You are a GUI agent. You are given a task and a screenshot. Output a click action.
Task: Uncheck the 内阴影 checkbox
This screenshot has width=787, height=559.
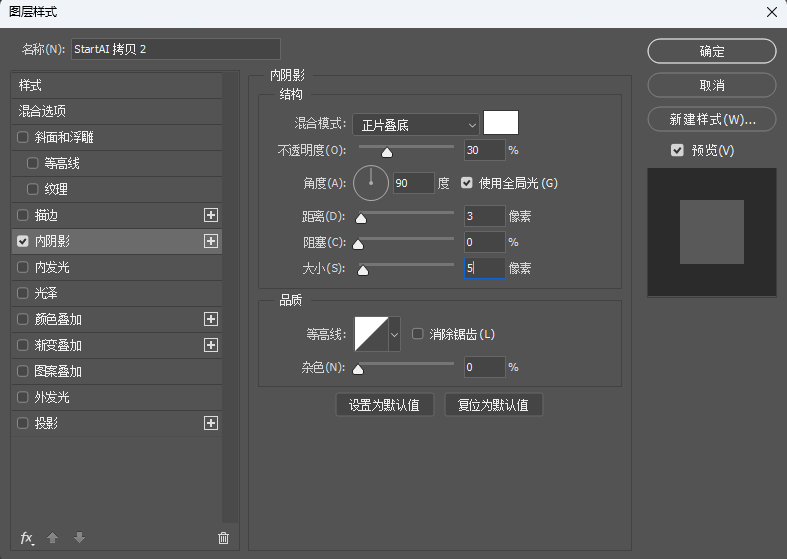tap(23, 241)
